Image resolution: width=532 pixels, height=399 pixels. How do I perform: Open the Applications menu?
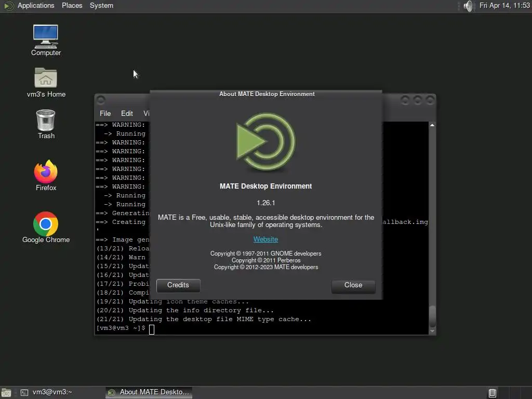point(36,5)
